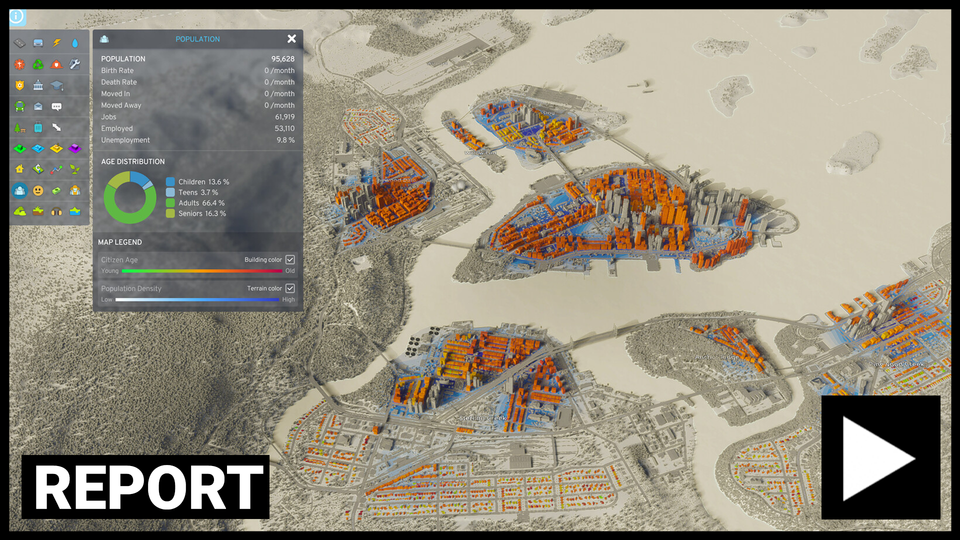Select the speech bubble Communications icon

click(56, 107)
